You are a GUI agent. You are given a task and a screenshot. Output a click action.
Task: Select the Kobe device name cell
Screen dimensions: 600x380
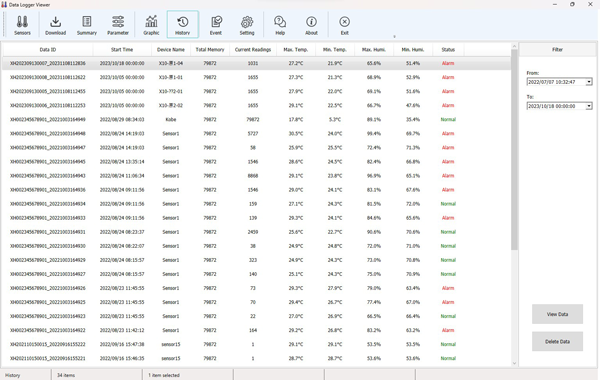pyautogui.click(x=171, y=119)
